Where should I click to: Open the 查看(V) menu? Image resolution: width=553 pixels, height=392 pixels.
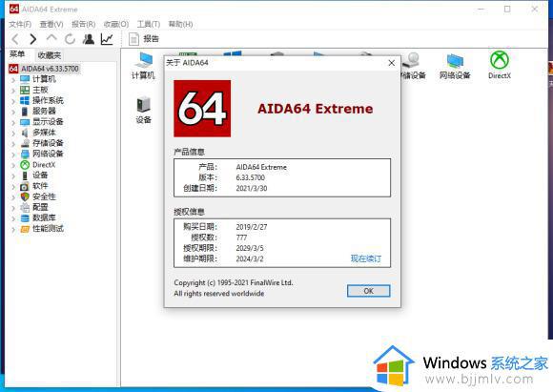(51, 24)
